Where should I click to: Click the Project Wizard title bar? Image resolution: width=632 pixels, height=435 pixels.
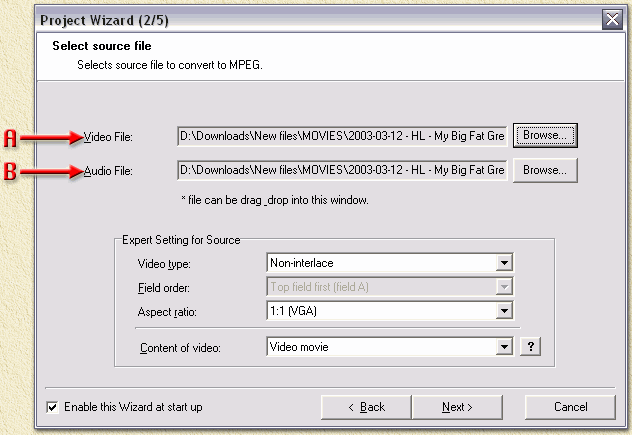tap(300, 20)
